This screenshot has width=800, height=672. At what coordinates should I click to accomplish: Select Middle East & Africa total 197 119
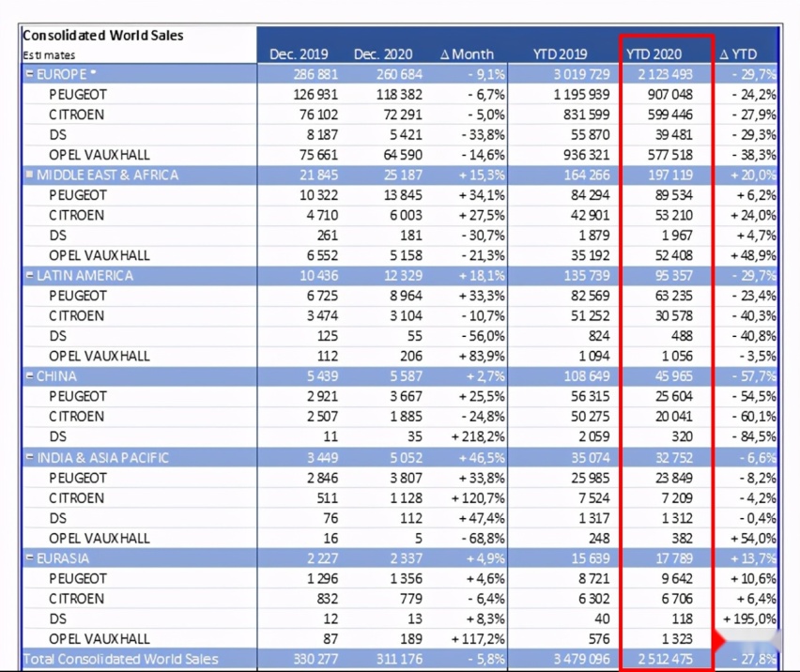(670, 175)
